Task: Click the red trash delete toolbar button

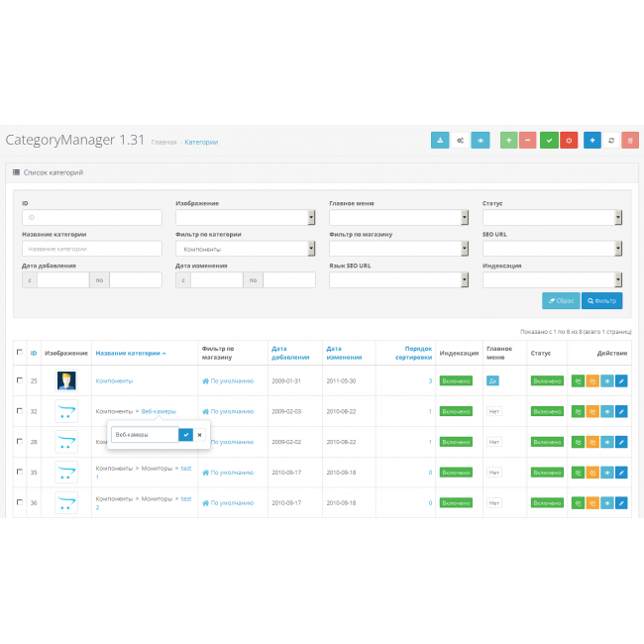Action: pos(630,141)
